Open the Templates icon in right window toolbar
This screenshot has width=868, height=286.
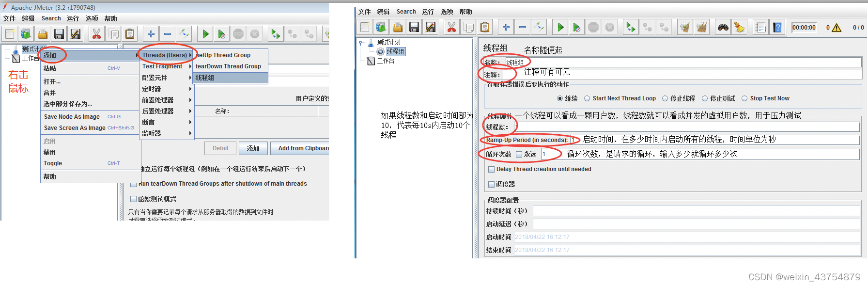381,27
